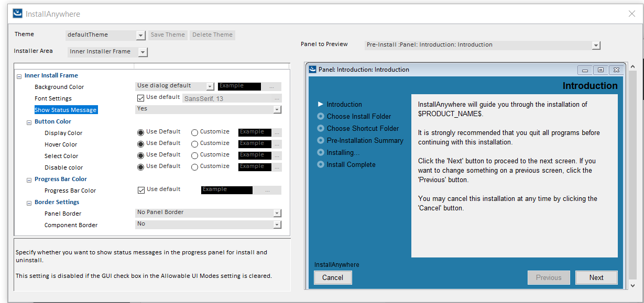Open the Background Color browse ellipsis button

tap(271, 87)
